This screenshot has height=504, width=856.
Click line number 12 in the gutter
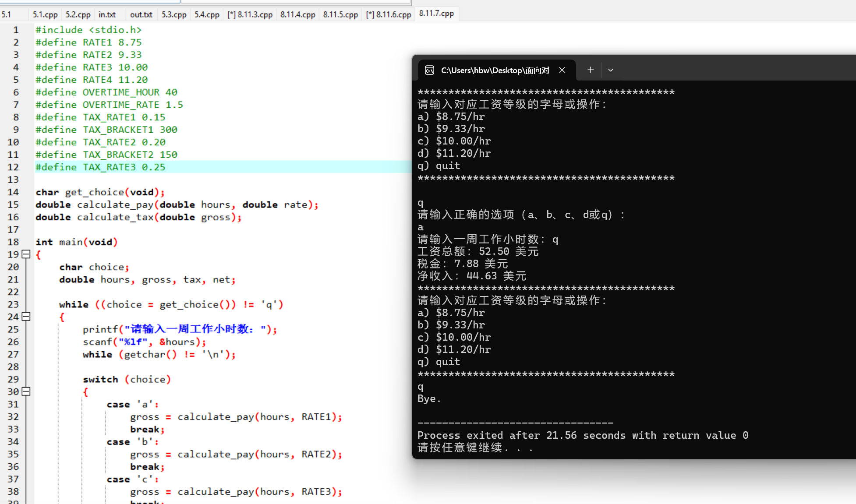[13, 167]
